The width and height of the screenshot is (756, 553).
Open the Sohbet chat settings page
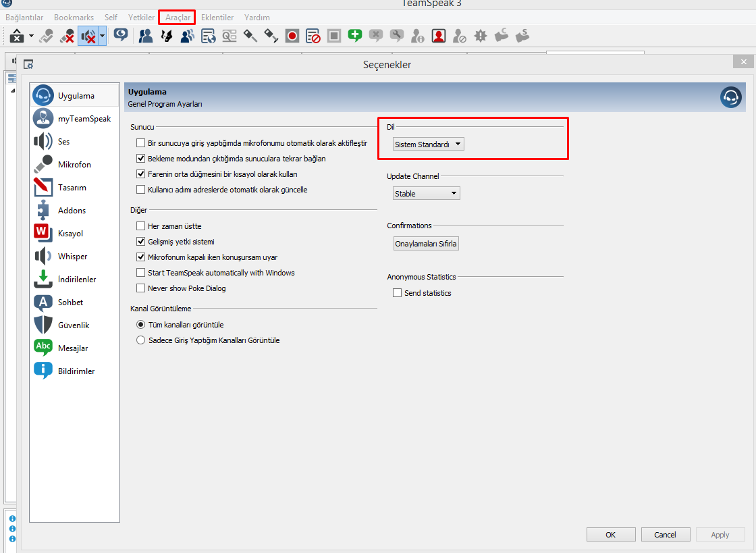pos(75,302)
